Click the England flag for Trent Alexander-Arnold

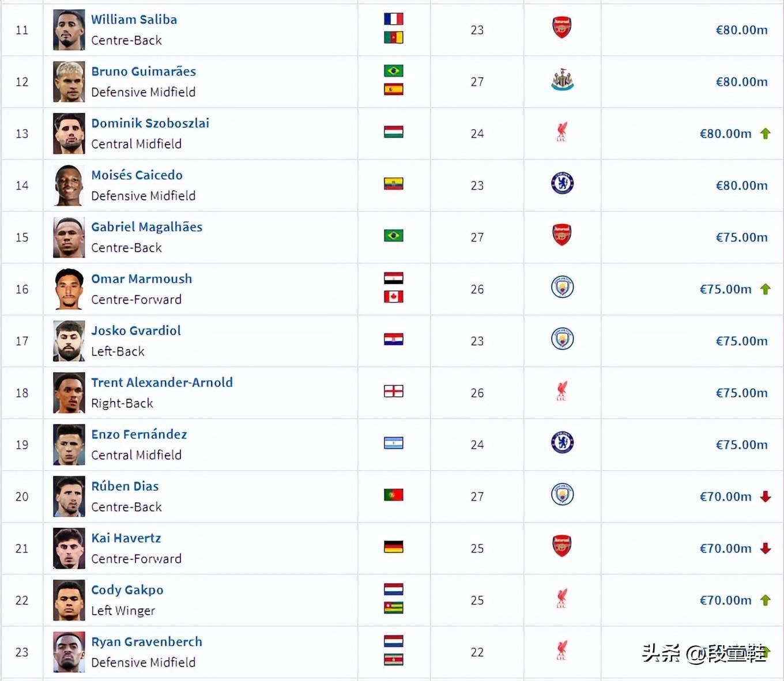click(x=394, y=391)
